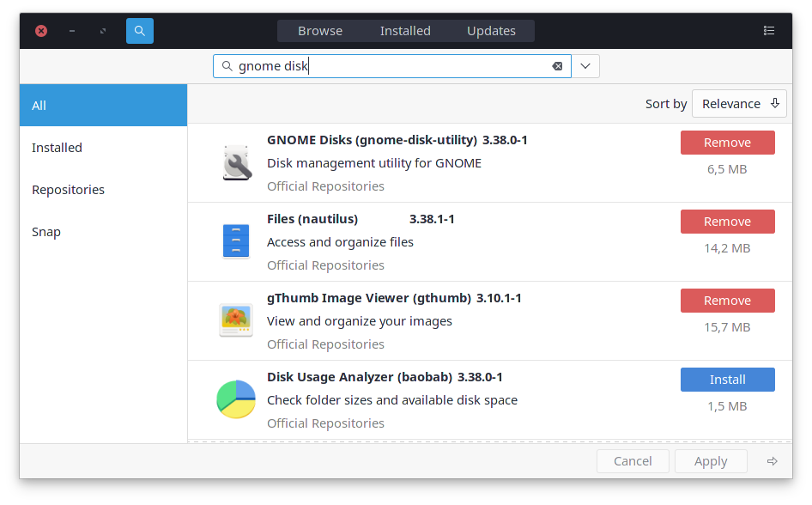Viewport: 812px width, 505px height.
Task: Click the Disk Usage Analyzer pie icon
Action: pos(236,399)
